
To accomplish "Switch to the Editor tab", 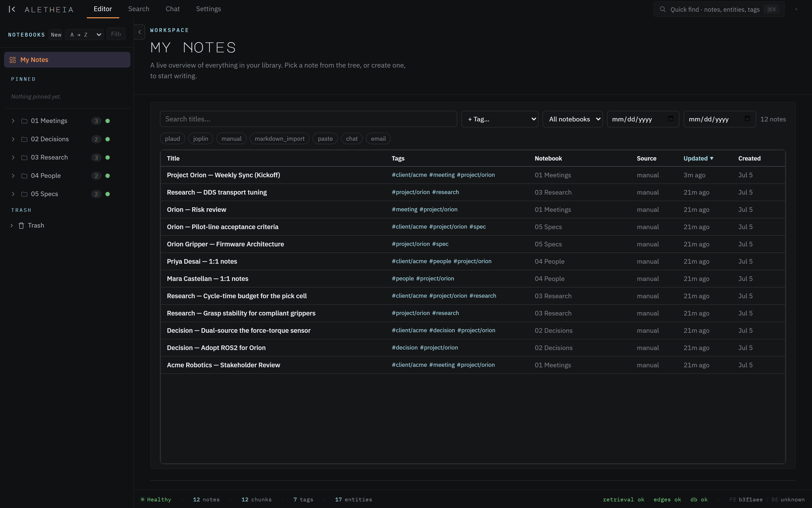I will point(103,9).
